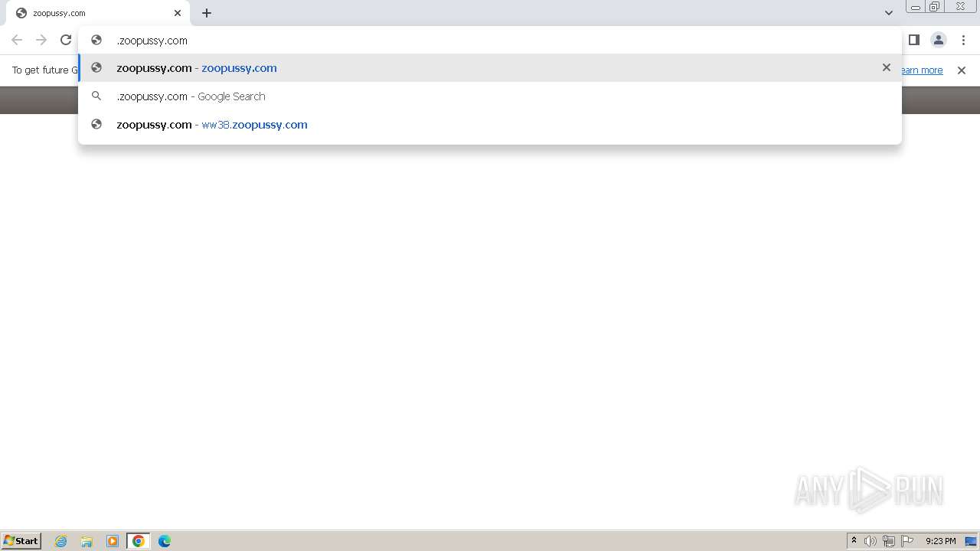Select the ww38.zoopussy.com suggestion
Screen dimensions: 980x551
[490, 125]
